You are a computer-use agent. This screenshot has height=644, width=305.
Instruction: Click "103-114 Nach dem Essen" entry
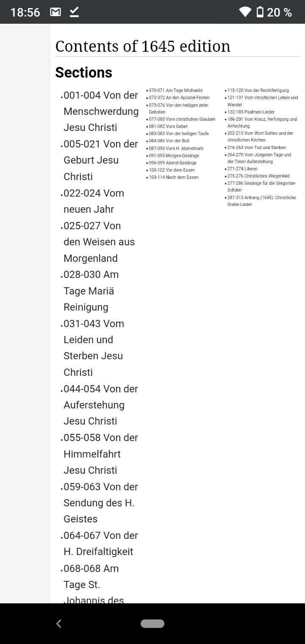pyautogui.click(x=173, y=178)
